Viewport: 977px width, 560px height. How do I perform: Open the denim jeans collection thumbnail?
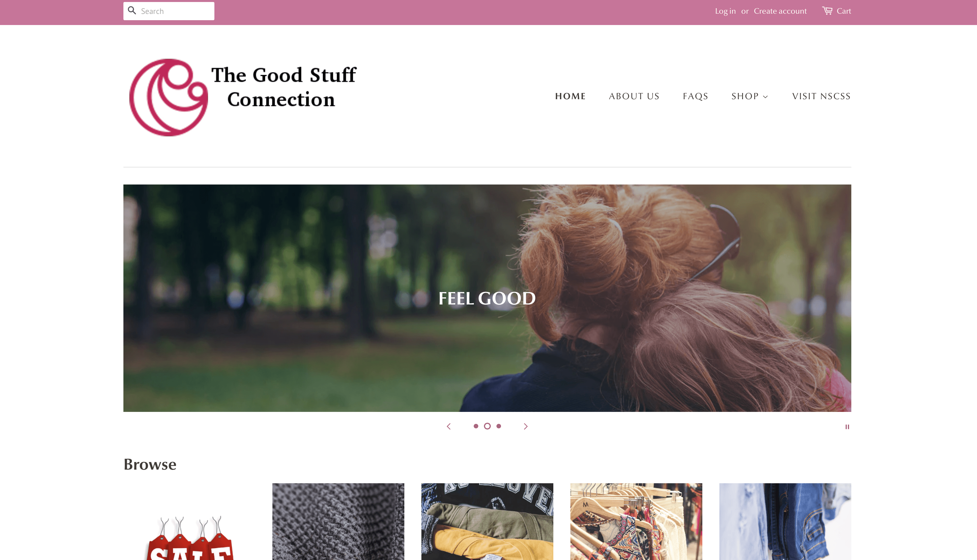[785, 522]
